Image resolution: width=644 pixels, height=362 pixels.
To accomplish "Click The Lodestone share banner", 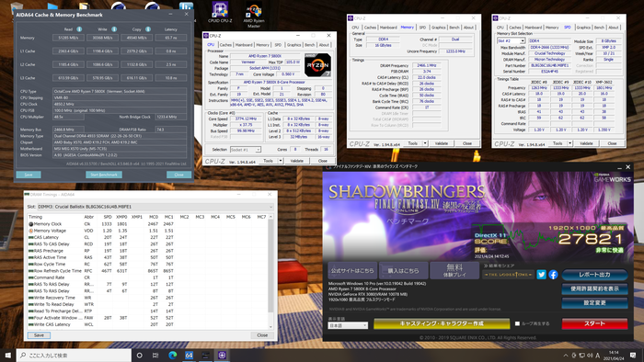I will pos(508,275).
